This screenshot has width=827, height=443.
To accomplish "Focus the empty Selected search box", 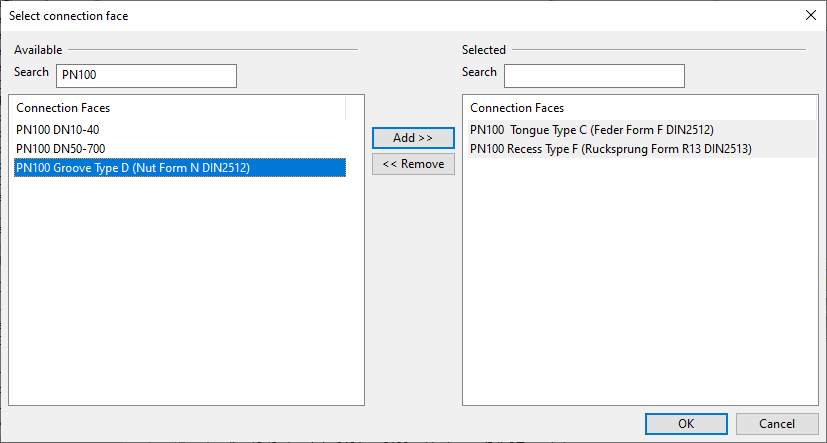I will click(x=594, y=75).
